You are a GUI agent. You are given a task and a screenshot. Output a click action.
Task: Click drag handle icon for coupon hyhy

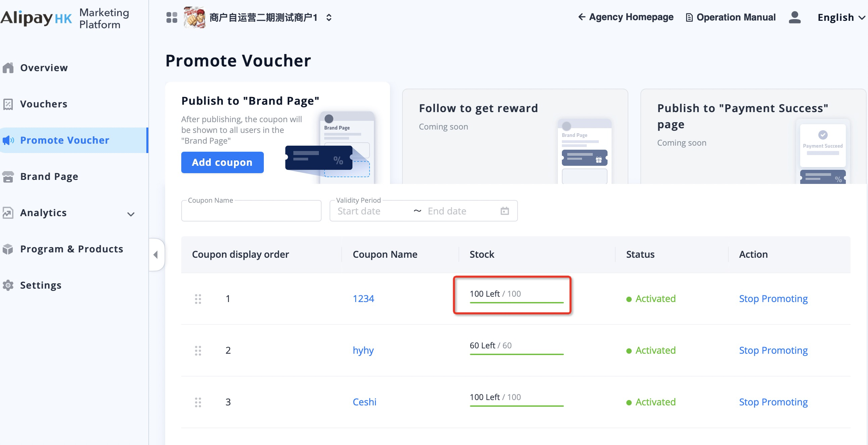tap(198, 350)
